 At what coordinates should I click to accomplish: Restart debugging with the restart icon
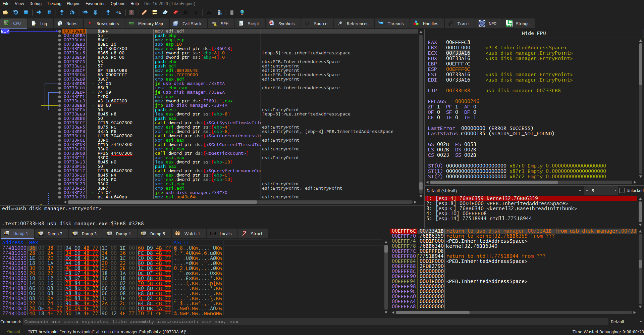click(x=16, y=12)
